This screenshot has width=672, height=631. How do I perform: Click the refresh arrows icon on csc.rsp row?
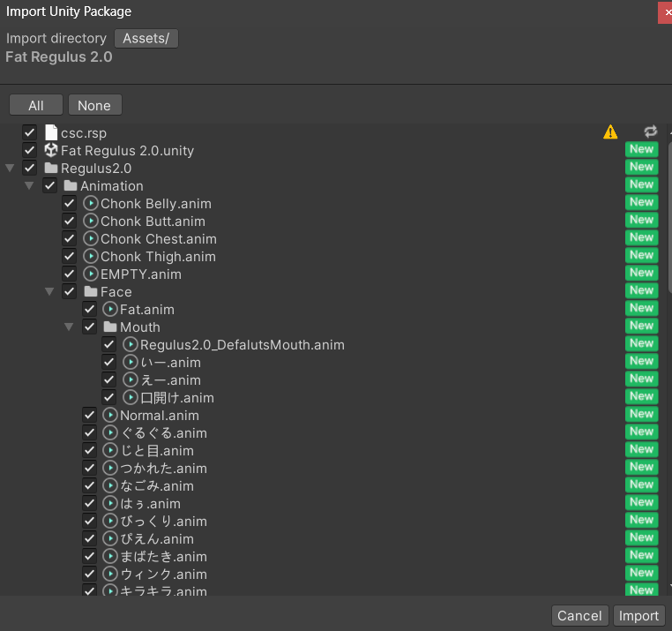(x=650, y=131)
